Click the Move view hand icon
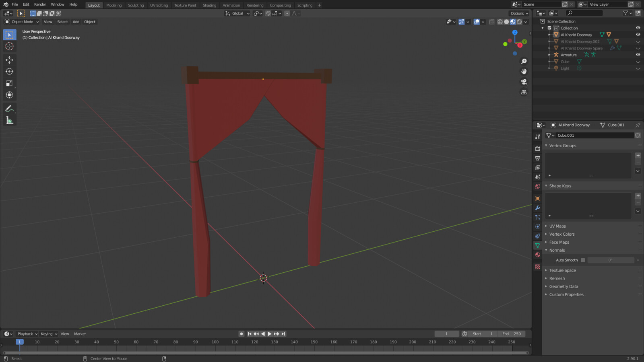The height and width of the screenshot is (362, 644). 524,72
